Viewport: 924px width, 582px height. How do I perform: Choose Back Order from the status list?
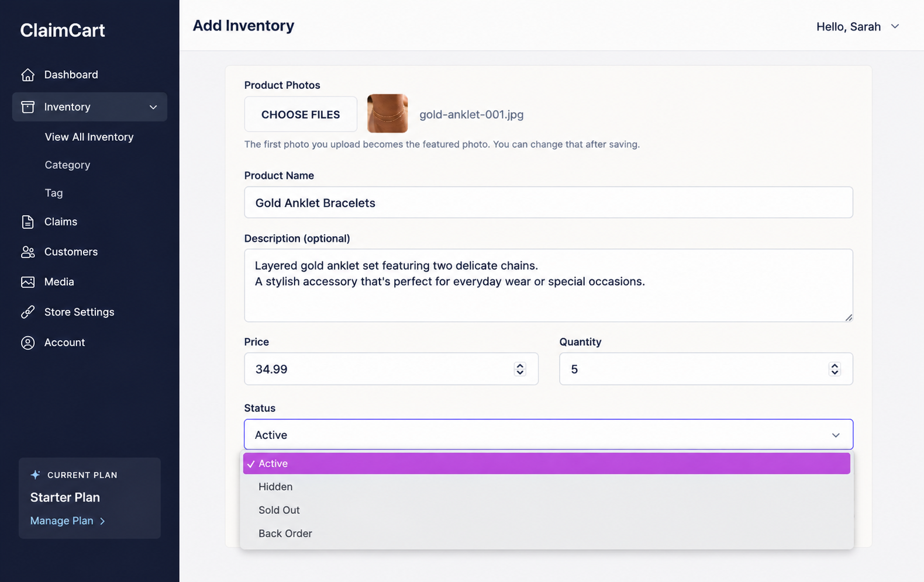546,533
